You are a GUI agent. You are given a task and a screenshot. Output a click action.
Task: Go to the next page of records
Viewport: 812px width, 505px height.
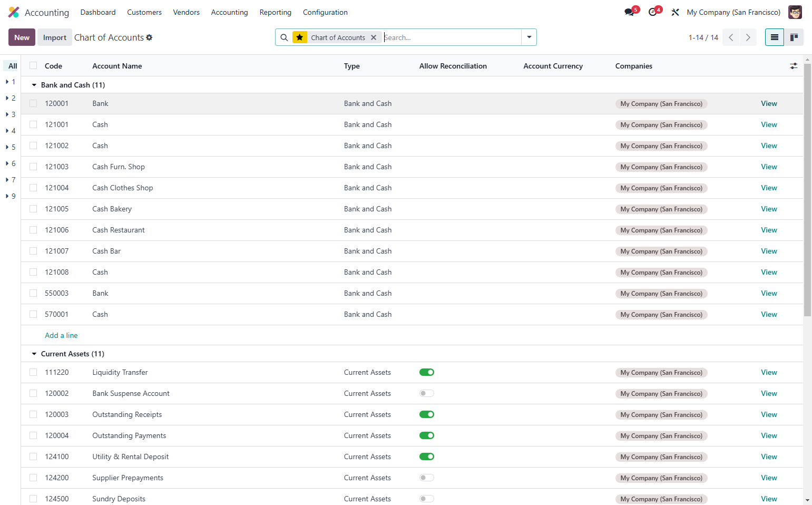point(748,37)
